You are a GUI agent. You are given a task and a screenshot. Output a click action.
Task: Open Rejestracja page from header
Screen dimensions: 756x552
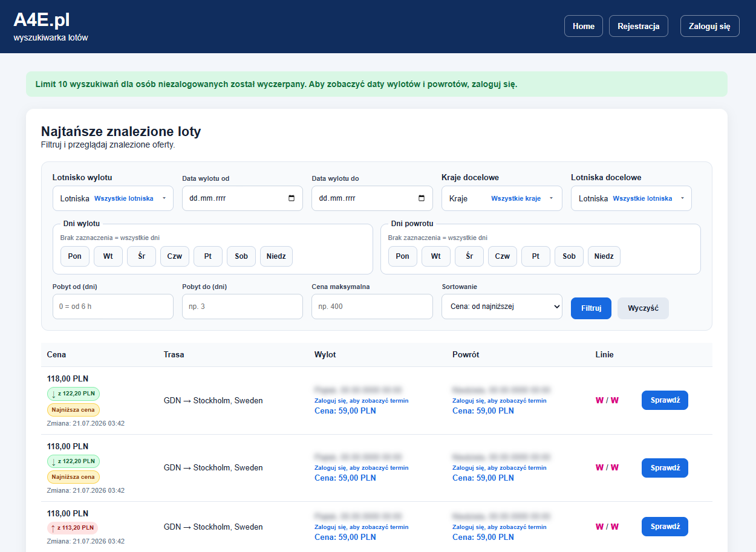(x=639, y=26)
